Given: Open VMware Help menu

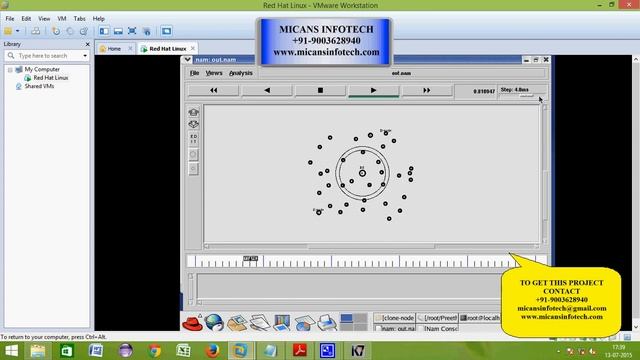Looking at the screenshot, I should (x=99, y=19).
